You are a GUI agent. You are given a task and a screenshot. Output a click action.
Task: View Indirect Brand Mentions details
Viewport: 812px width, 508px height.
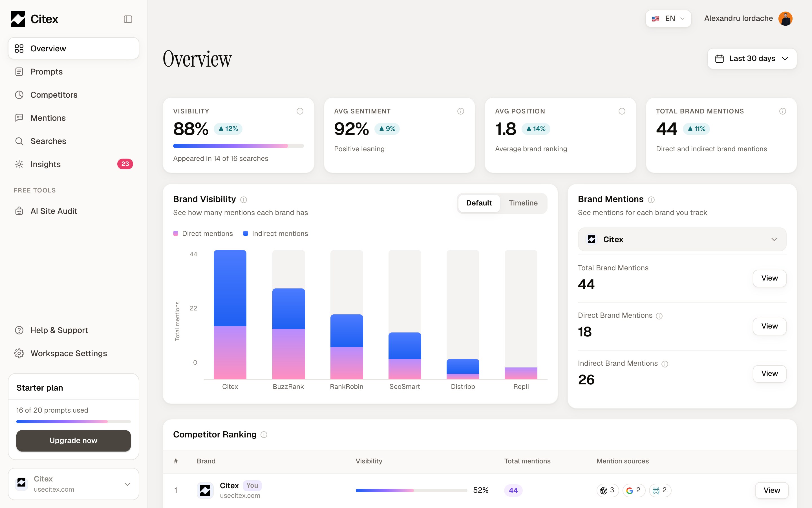[x=769, y=374]
